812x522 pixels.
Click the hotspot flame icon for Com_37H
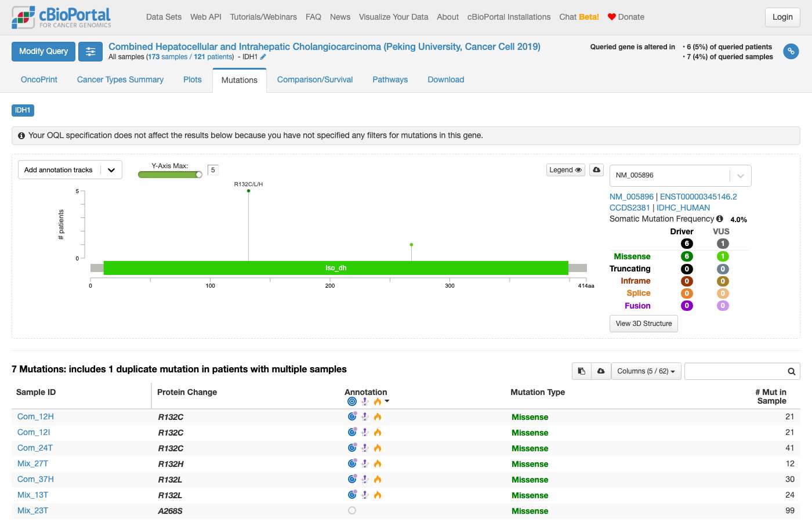point(378,479)
